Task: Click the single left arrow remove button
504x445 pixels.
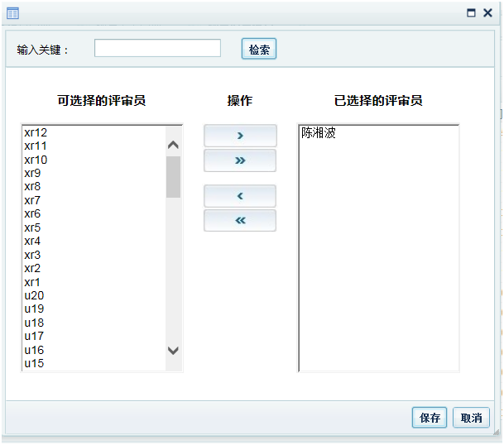Action: pos(240,196)
